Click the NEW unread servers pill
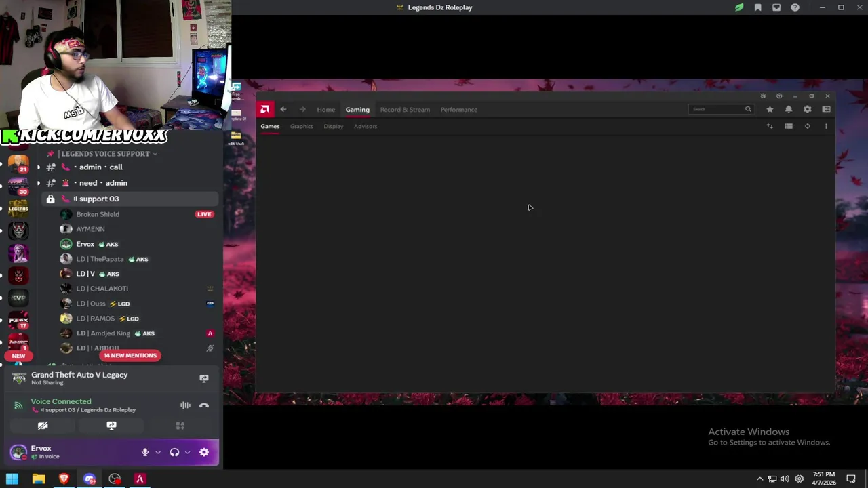 coord(18,356)
